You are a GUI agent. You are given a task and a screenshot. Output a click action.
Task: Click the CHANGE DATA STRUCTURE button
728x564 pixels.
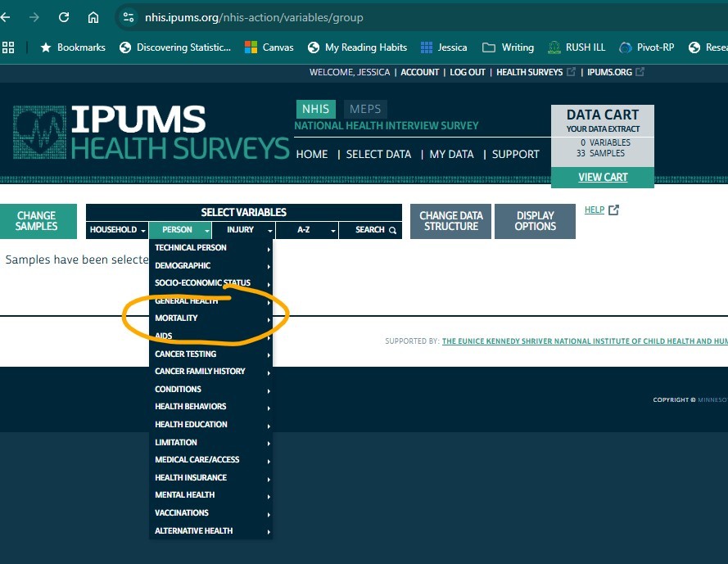(x=451, y=221)
